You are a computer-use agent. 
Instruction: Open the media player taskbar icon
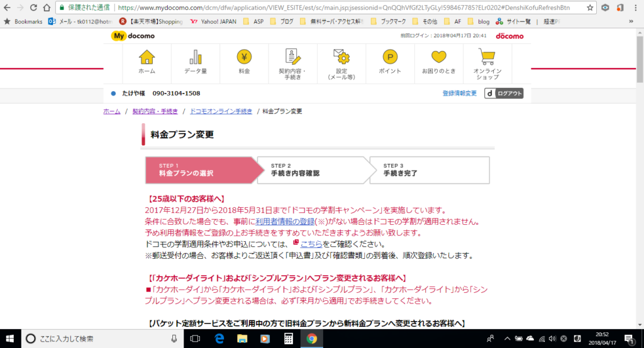click(x=265, y=339)
